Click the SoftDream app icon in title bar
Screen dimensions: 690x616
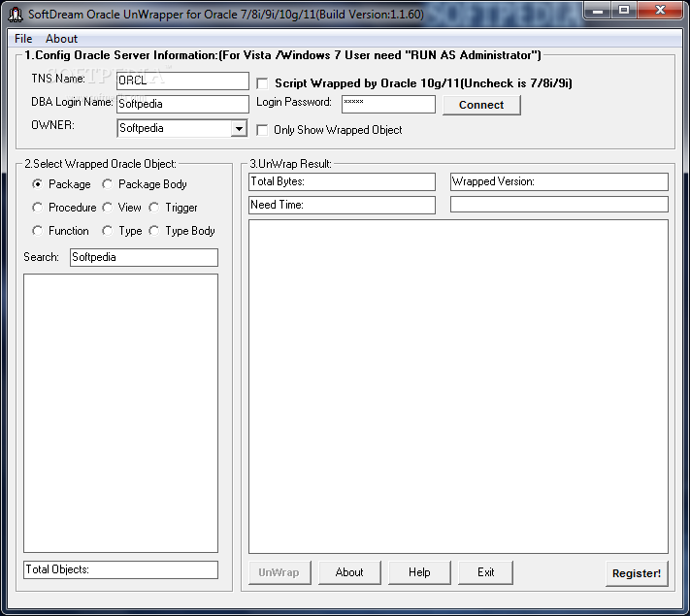[x=15, y=15]
